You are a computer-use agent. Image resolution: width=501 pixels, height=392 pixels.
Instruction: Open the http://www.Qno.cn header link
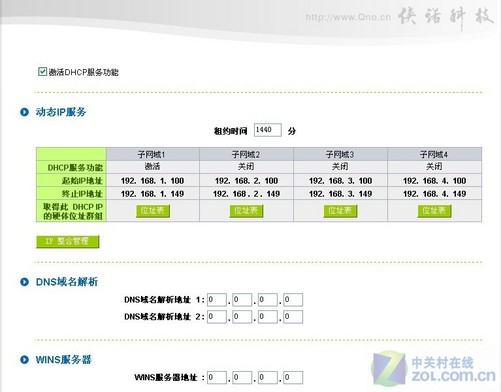click(348, 17)
